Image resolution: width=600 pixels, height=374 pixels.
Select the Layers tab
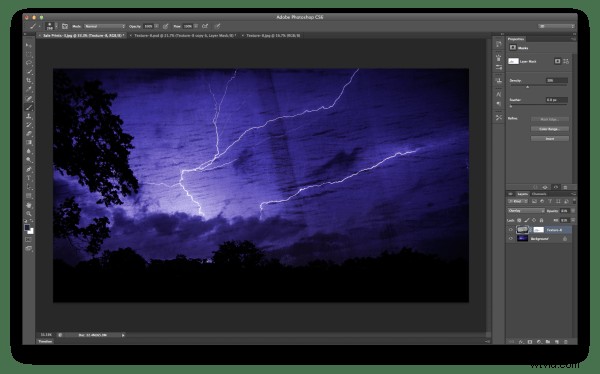(x=523, y=194)
